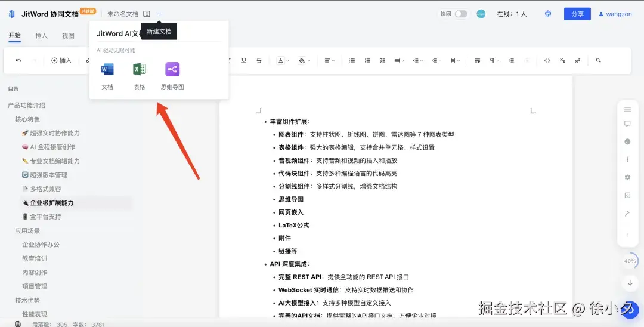This screenshot has height=327, width=644.
Task: Open the settings gear in right sidebar
Action: point(627,177)
